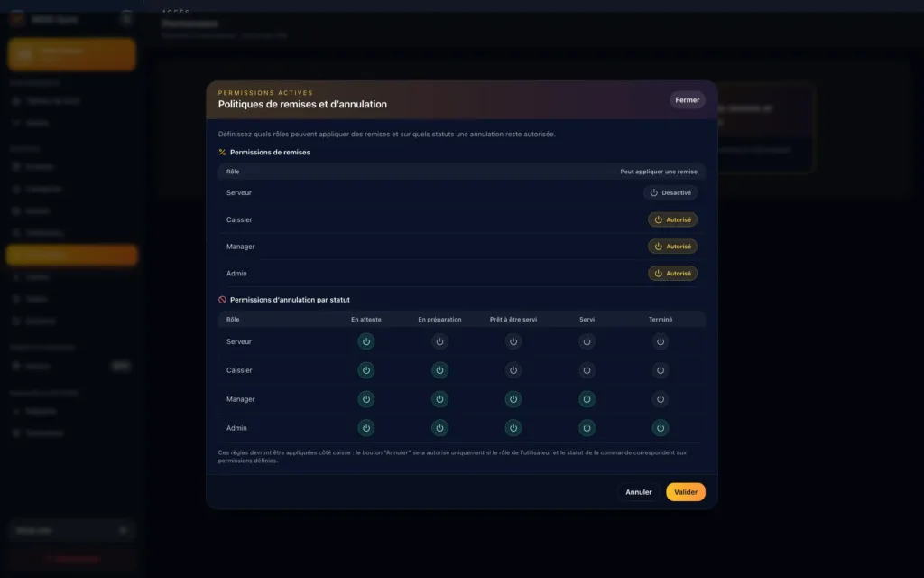The height and width of the screenshot is (578, 924).
Task: Toggle Admin's En attente cancellation power icon
Action: pos(365,428)
